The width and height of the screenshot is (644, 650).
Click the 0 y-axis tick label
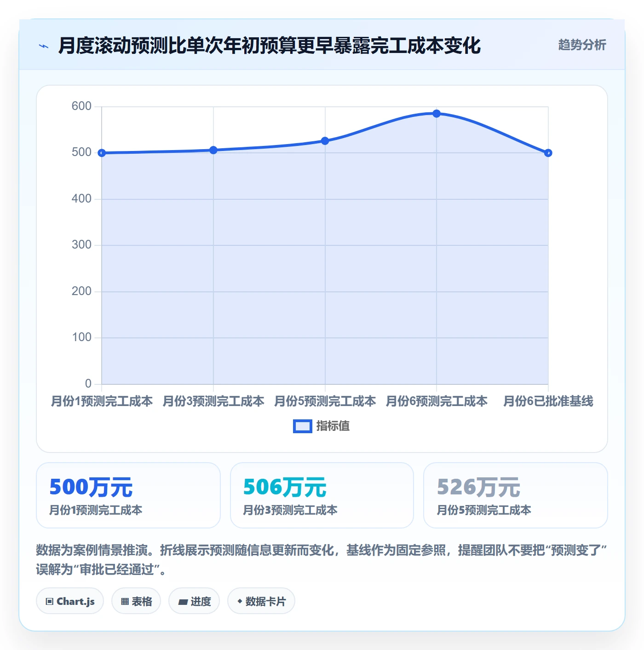point(88,384)
